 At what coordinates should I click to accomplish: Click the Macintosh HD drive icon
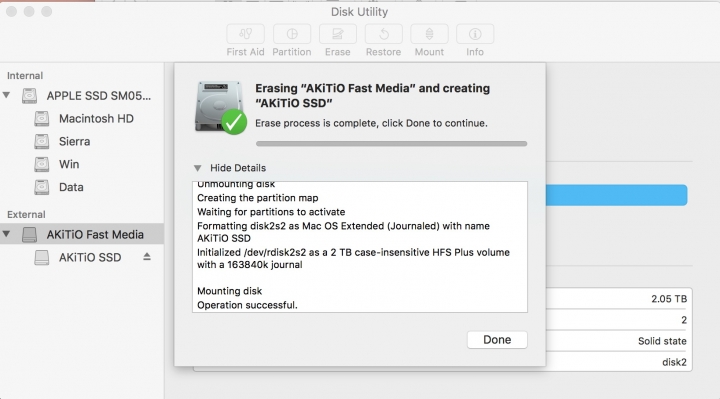click(41, 118)
